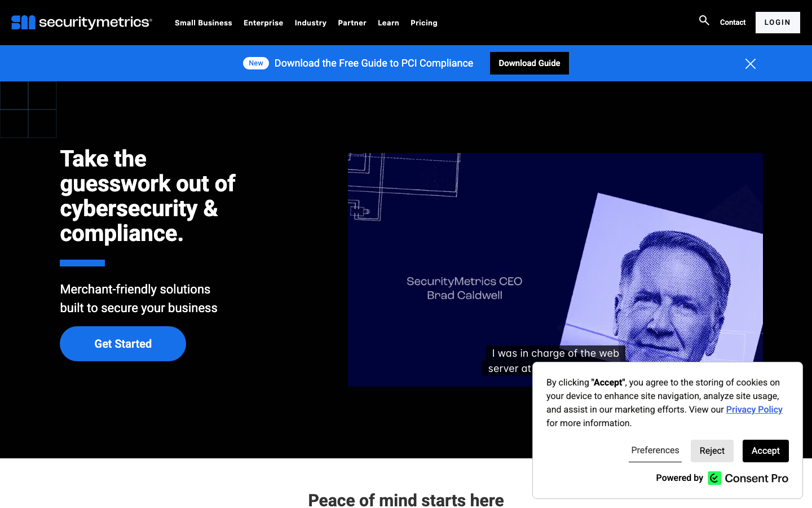Image resolution: width=812 pixels, height=508 pixels.
Task: Reject cookies in consent dialog
Action: (712, 451)
